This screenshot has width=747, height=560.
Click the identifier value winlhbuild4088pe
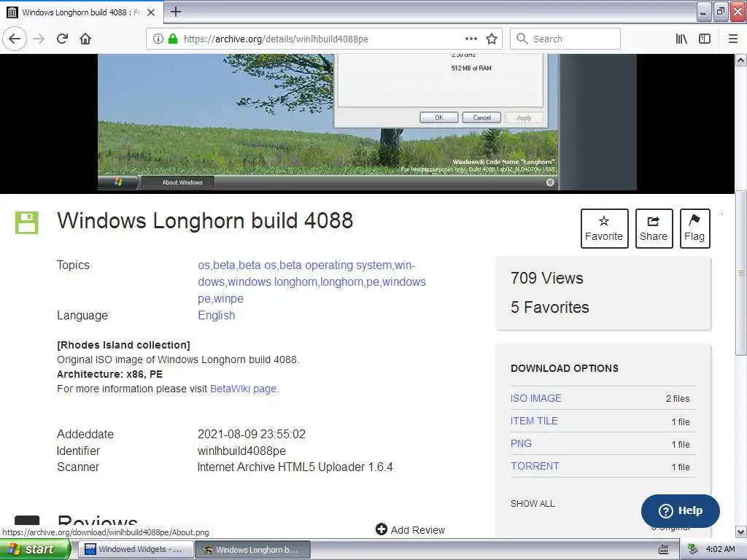[x=241, y=451]
